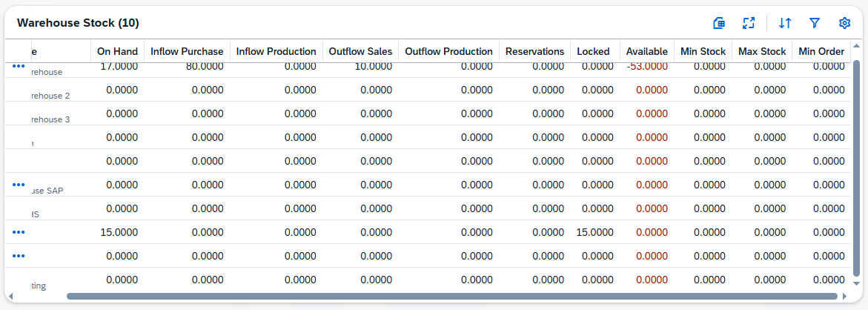The width and height of the screenshot is (868, 310).
Task: Click the Locked column header
Action: [594, 51]
